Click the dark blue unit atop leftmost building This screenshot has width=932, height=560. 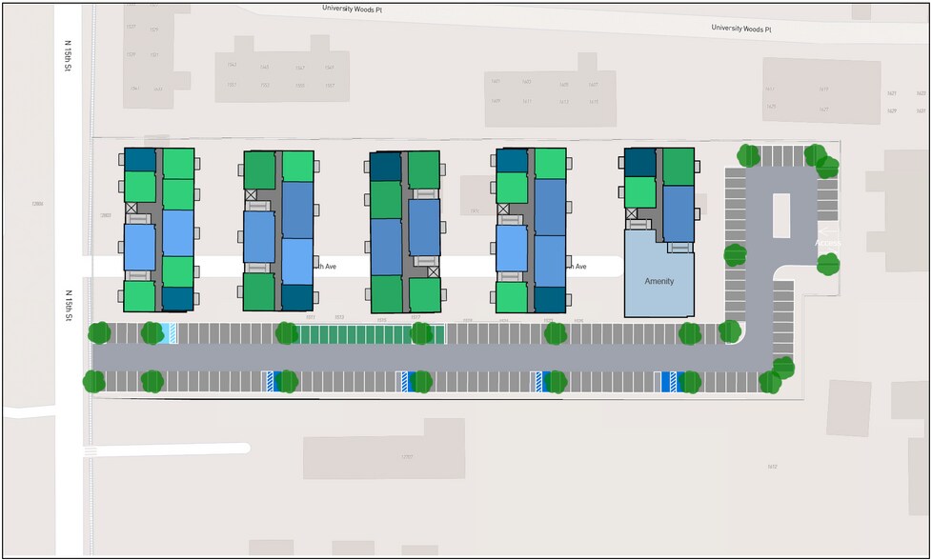pyautogui.click(x=140, y=159)
